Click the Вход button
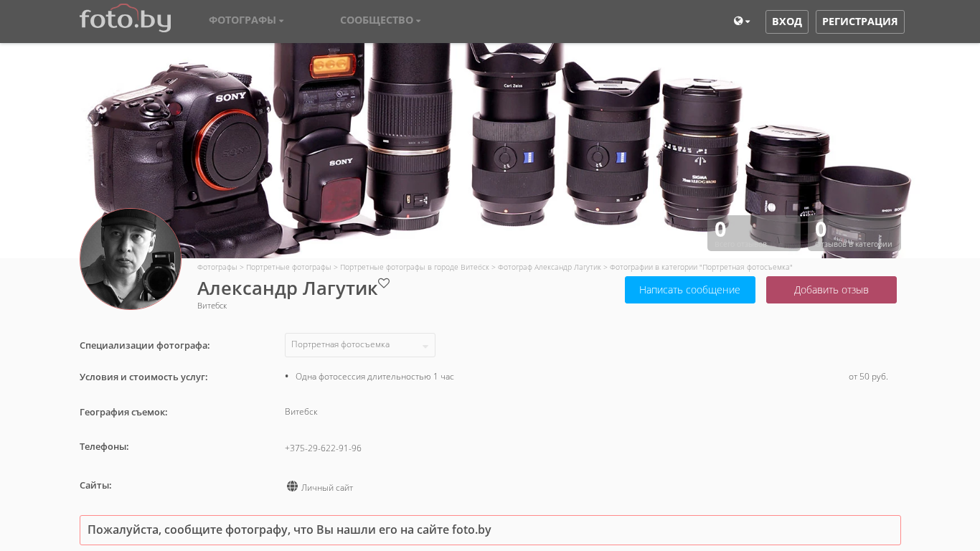980x551 pixels. (787, 22)
